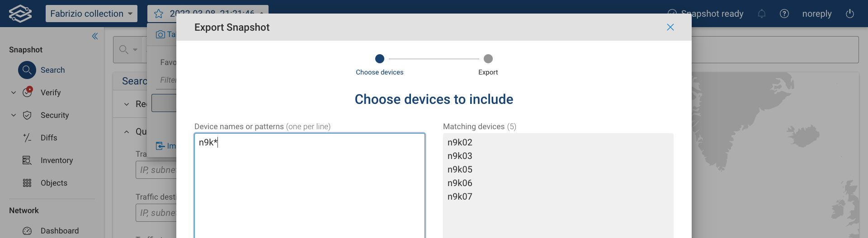Click the Security shield icon

point(27,115)
